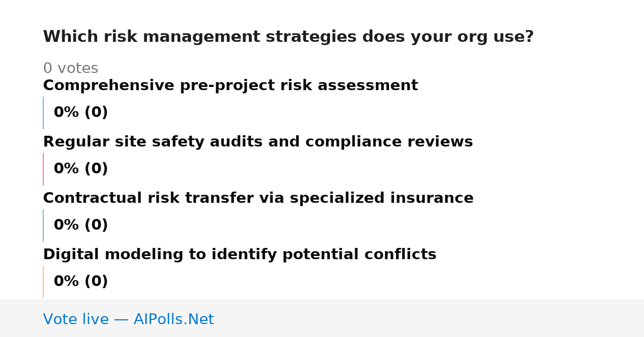Click the orange result bar for Digital modeling

[43, 282]
